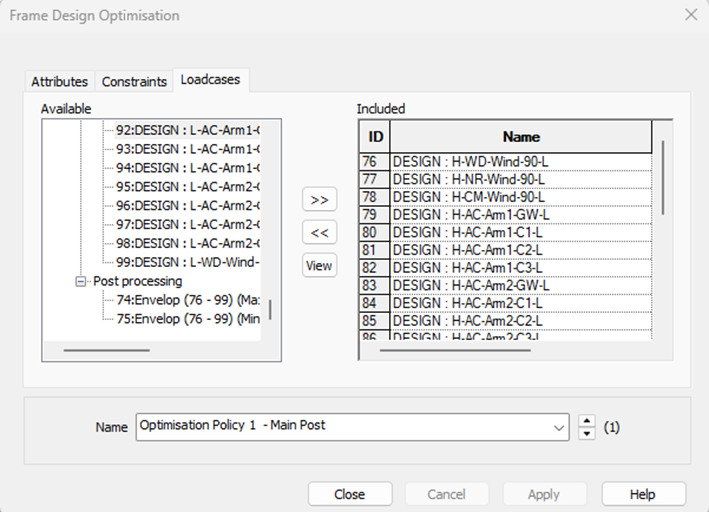The width and height of the screenshot is (709, 512).
Task: Select row 76 H-WD-Wind-90-L in Included
Action: 470,161
